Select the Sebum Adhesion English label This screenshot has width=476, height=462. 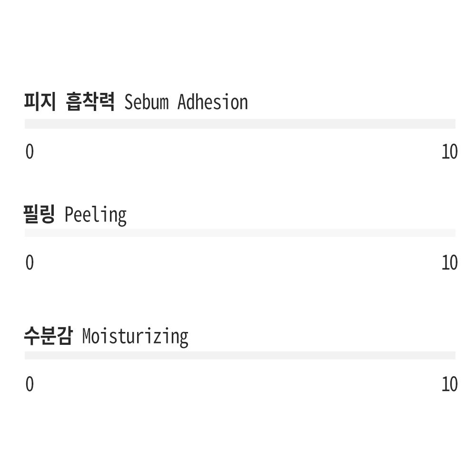[186, 102]
